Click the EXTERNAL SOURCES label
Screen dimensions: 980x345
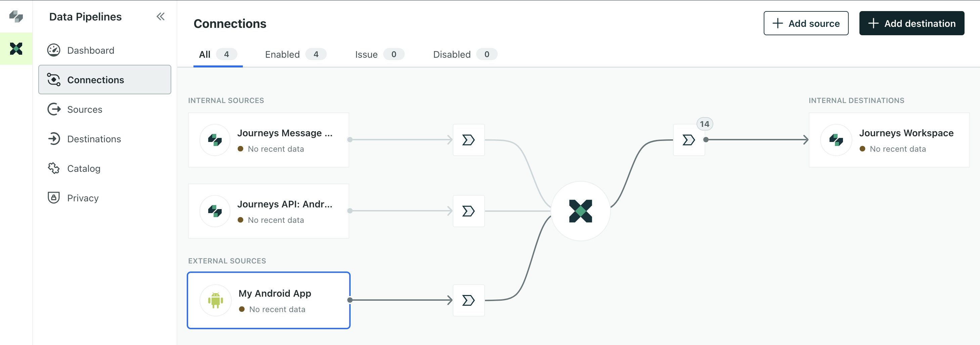227,261
